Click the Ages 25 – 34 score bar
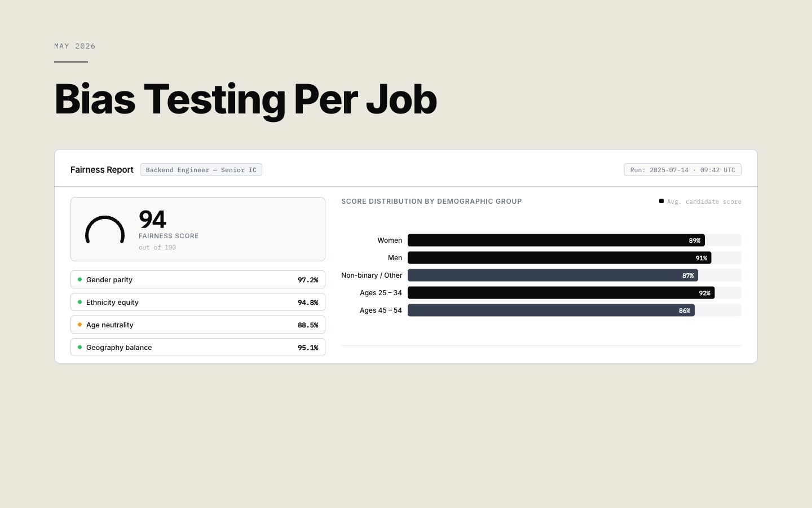 click(561, 293)
